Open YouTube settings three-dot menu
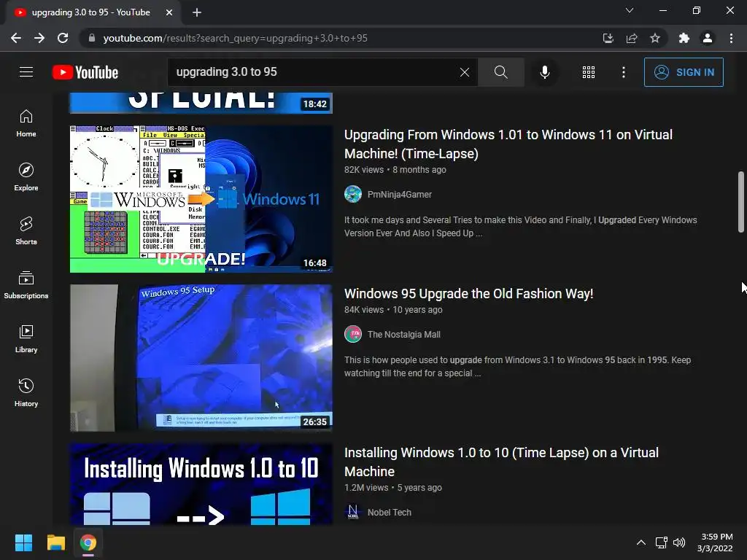 pos(623,72)
